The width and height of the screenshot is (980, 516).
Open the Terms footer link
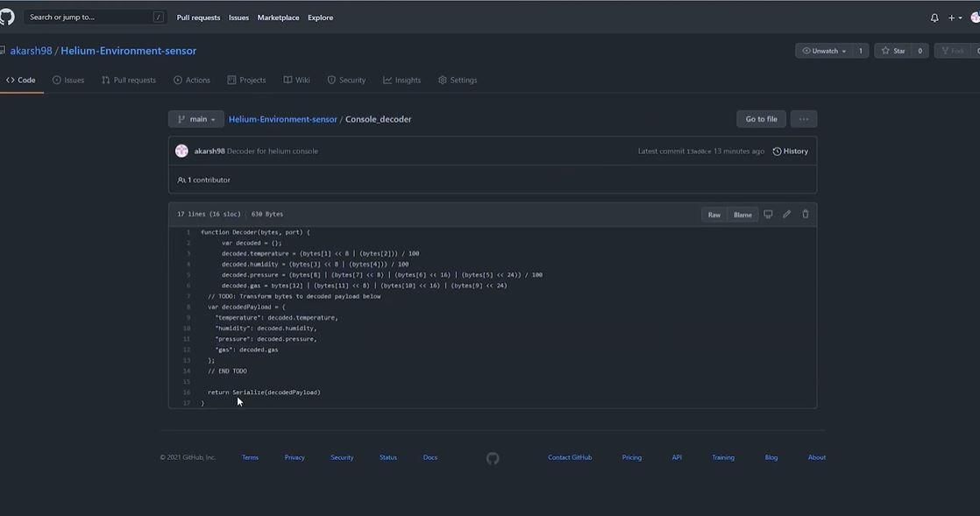[250, 457]
